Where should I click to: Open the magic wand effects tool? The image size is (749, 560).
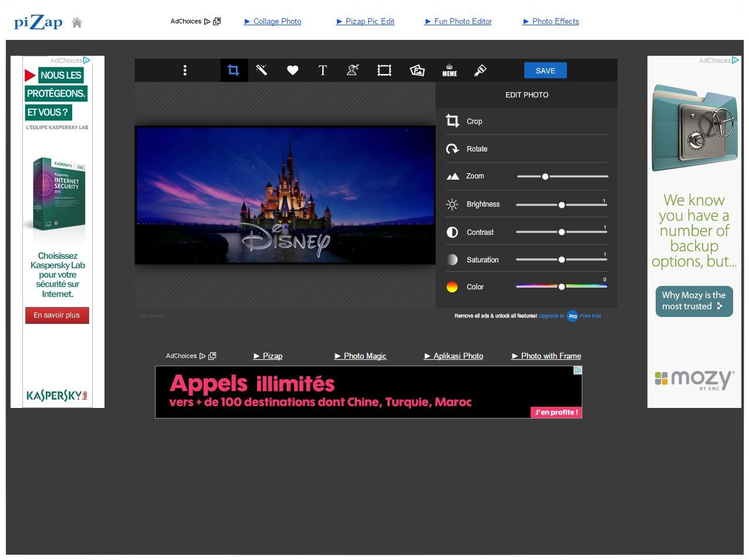coord(262,70)
